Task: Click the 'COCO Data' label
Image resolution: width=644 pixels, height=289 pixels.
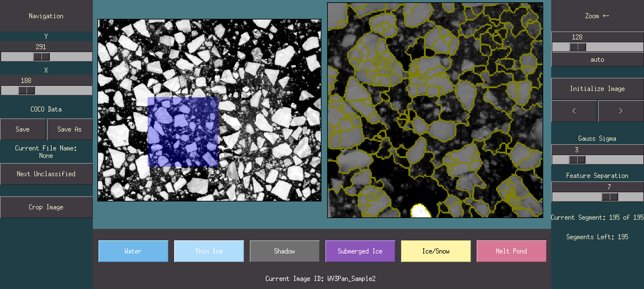Action: (x=46, y=109)
